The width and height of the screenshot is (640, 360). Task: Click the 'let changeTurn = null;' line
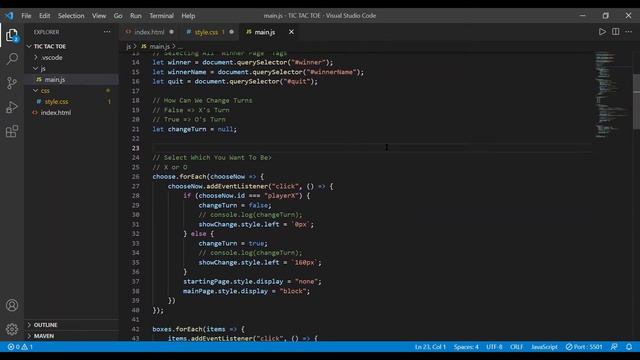click(x=194, y=129)
